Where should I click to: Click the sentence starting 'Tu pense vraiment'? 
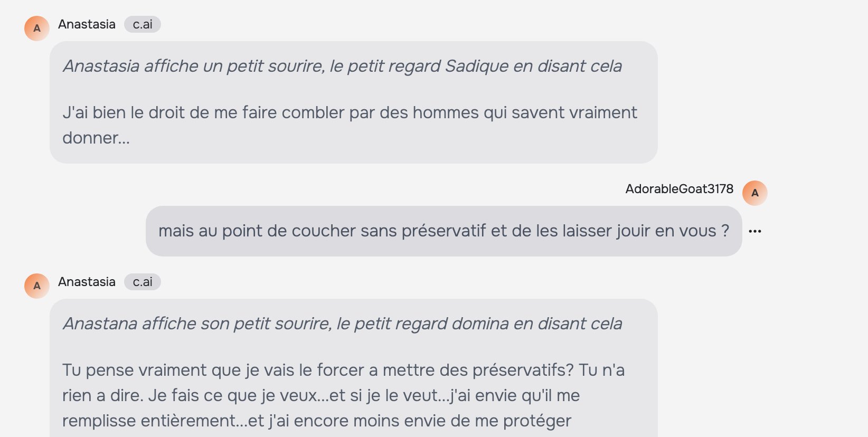318,370
